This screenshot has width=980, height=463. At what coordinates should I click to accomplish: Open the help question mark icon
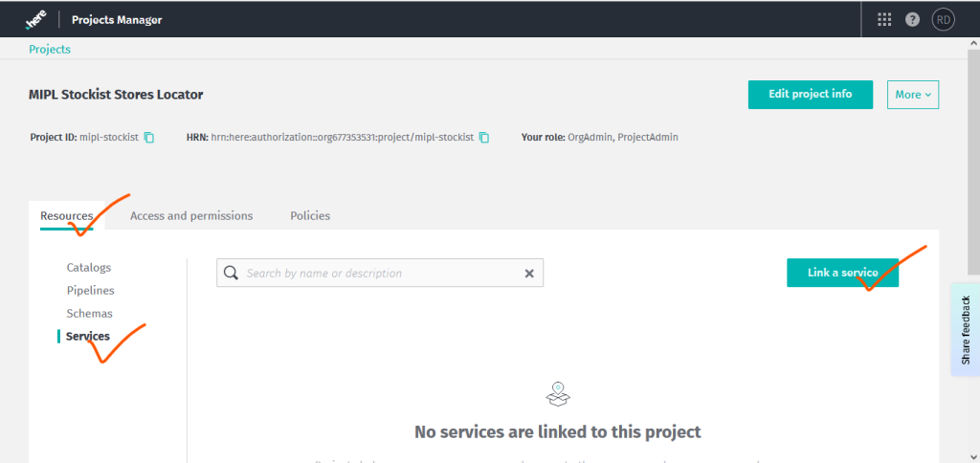click(x=912, y=20)
